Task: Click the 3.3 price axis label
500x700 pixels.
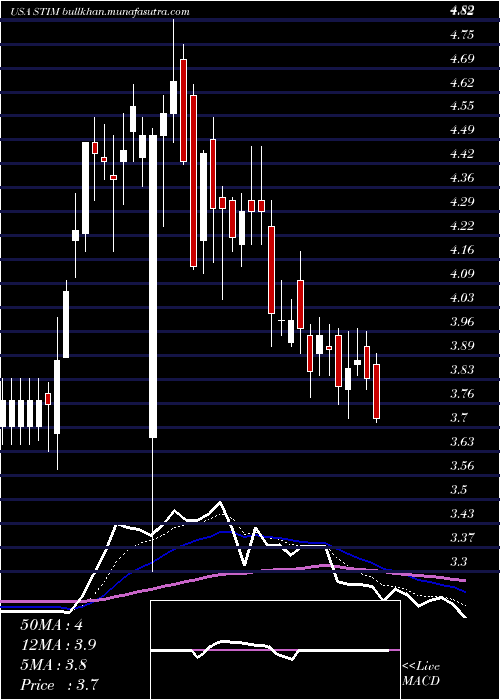Action: 458,561
